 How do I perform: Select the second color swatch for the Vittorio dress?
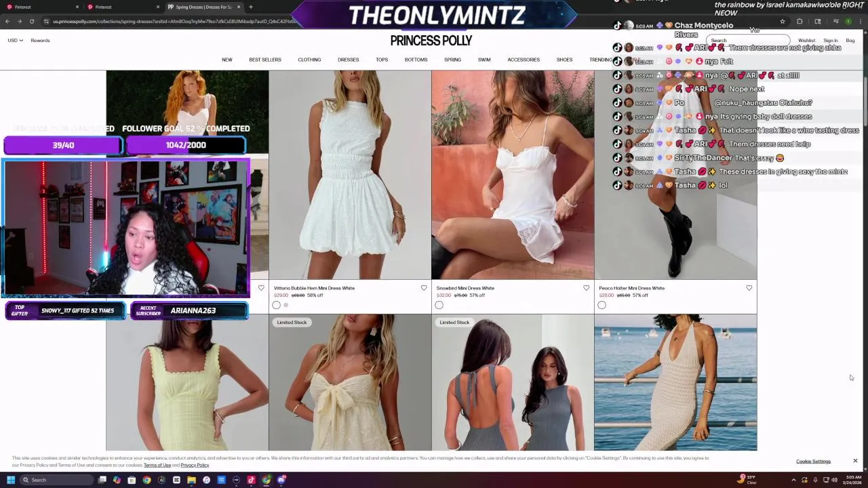(x=285, y=305)
